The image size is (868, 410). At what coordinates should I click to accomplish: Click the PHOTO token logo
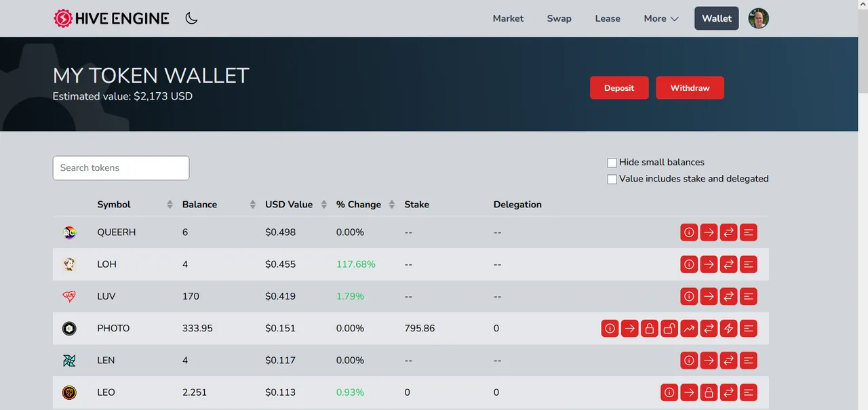click(69, 329)
